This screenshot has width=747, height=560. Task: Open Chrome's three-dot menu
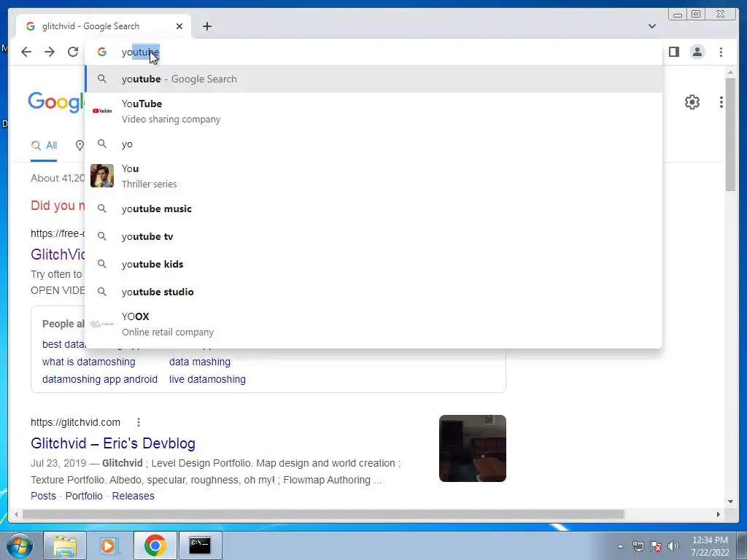click(x=721, y=52)
